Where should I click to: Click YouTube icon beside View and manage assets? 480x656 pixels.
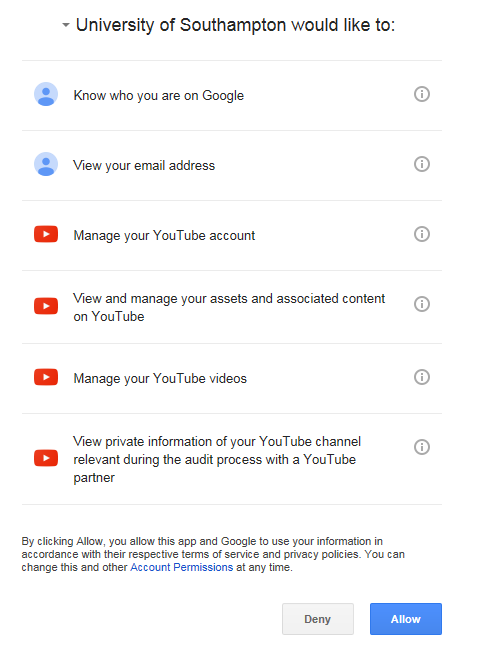tap(46, 306)
